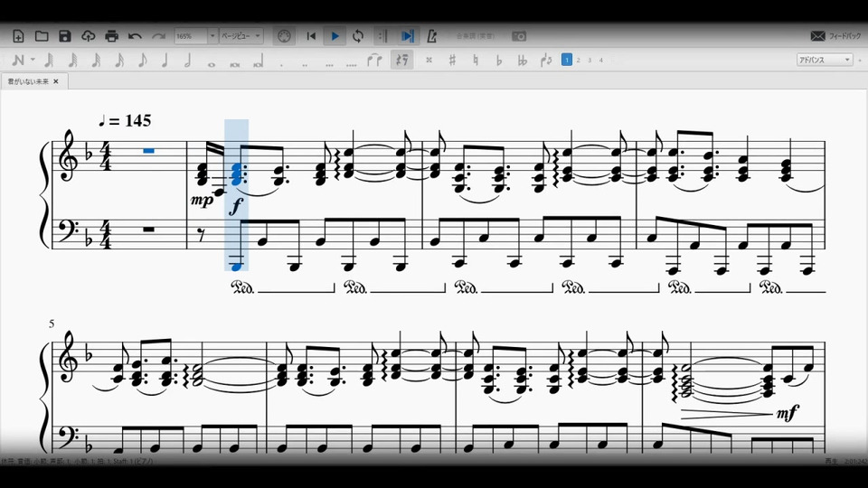This screenshot has height=488, width=868.
Task: Toggle play repeats
Action: coord(382,36)
